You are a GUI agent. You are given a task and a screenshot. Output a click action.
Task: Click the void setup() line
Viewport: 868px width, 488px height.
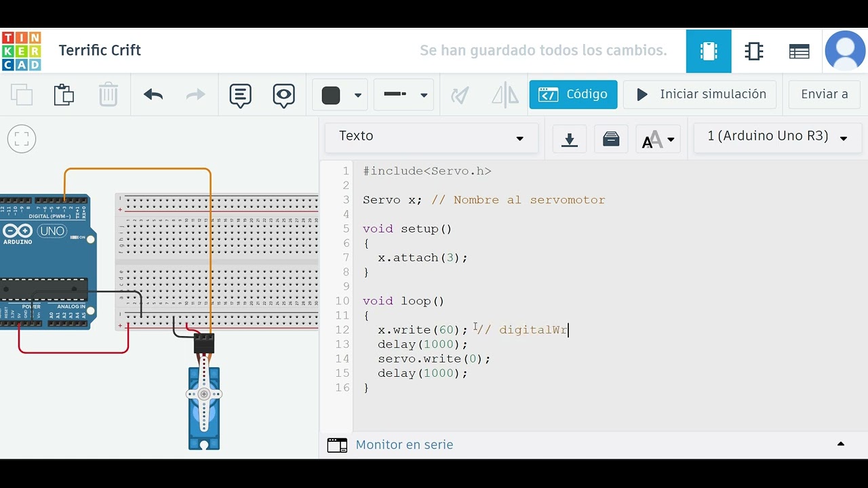(x=407, y=229)
